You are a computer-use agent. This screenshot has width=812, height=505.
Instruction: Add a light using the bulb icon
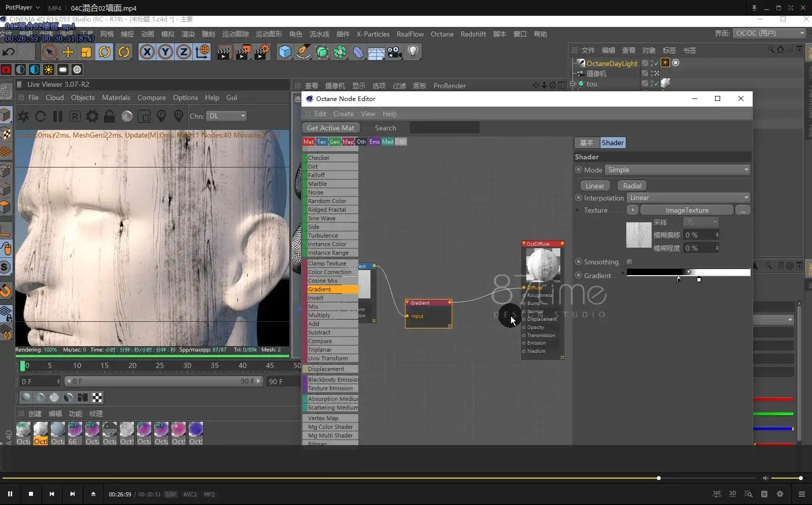[x=413, y=52]
